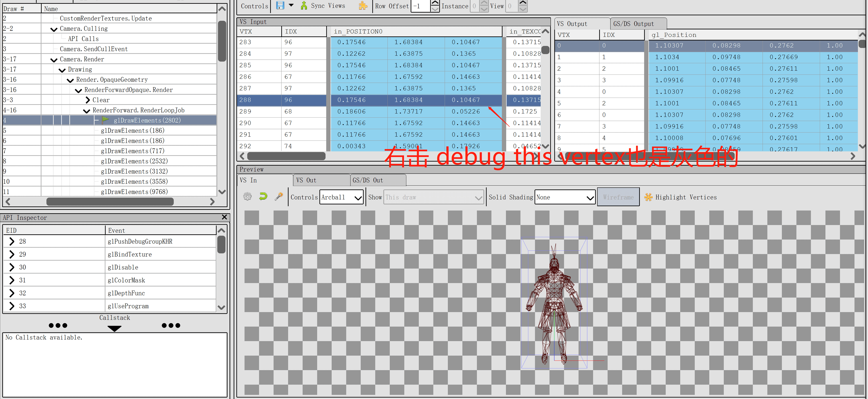This screenshot has width=868, height=399.
Task: Open the Arcball controls dropdown
Action: [341, 197]
